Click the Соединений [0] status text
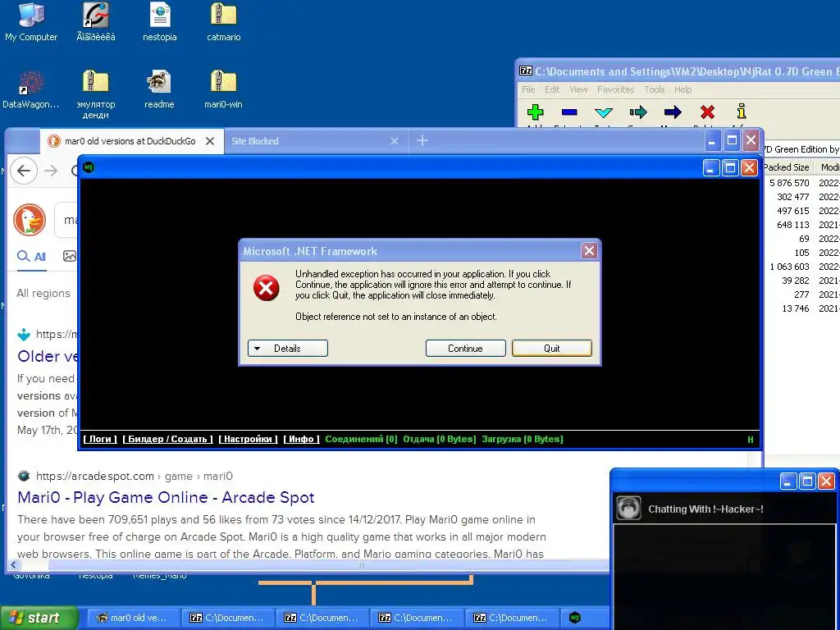The width and height of the screenshot is (840, 630). pos(361,440)
